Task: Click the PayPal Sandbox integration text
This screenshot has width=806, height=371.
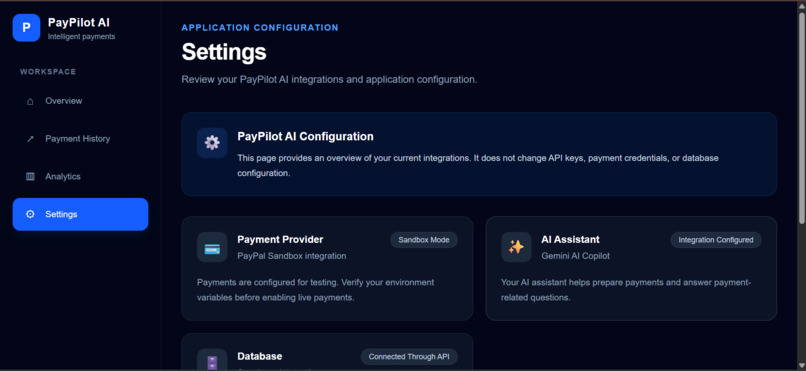Action: pyautogui.click(x=291, y=256)
